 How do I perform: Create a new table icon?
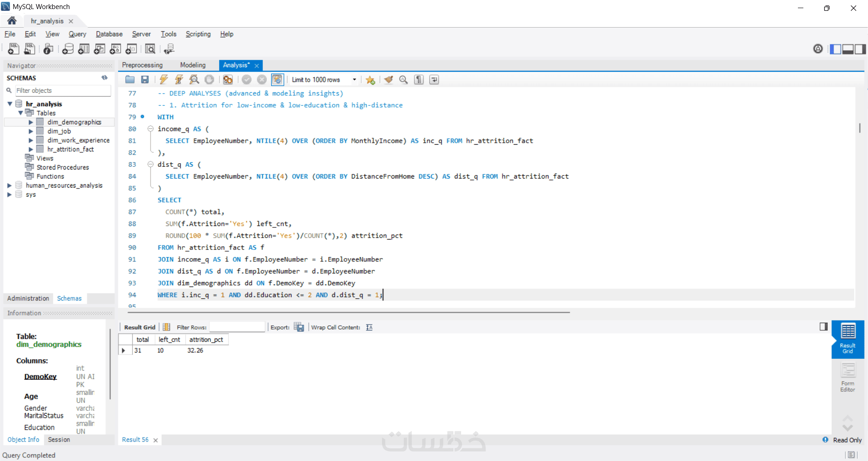(84, 49)
